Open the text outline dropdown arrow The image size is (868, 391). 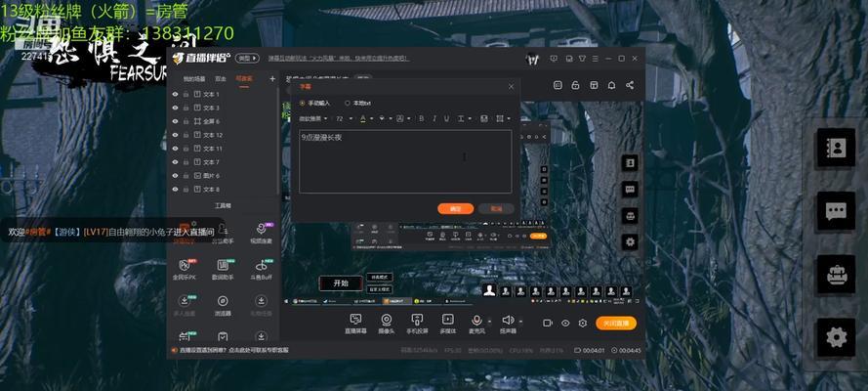pyautogui.click(x=408, y=118)
